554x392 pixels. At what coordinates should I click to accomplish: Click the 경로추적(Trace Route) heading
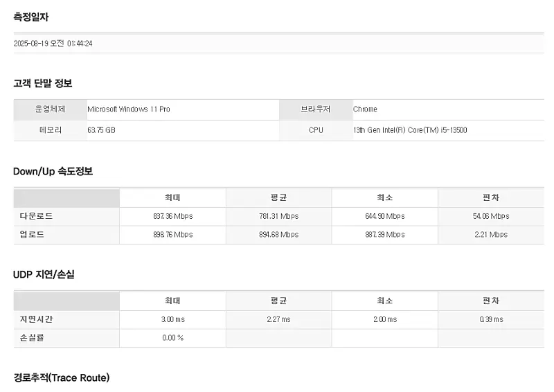(x=62, y=377)
